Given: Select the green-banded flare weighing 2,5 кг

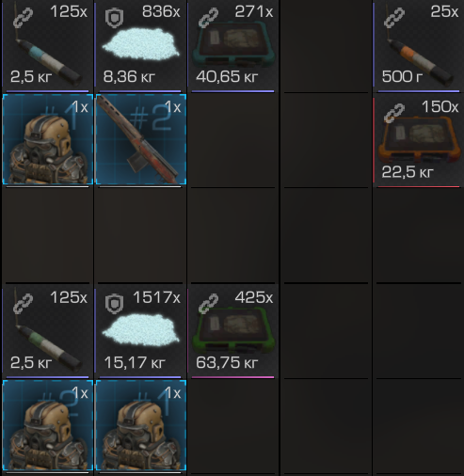Looking at the screenshot, I should (x=46, y=332).
